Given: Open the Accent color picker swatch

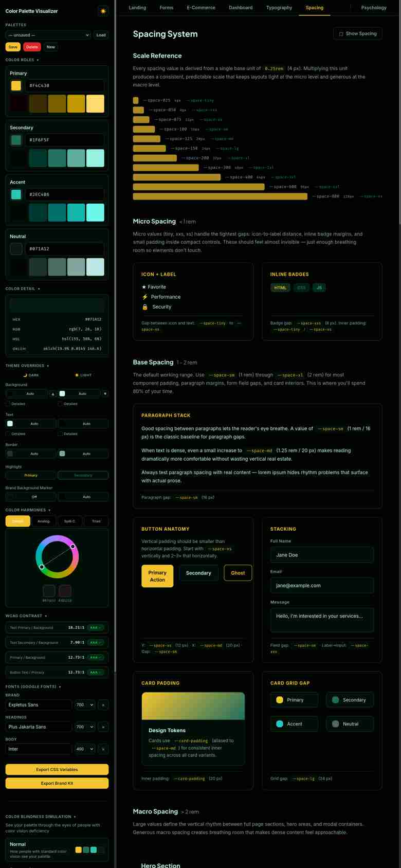Looking at the screenshot, I should coord(16,194).
